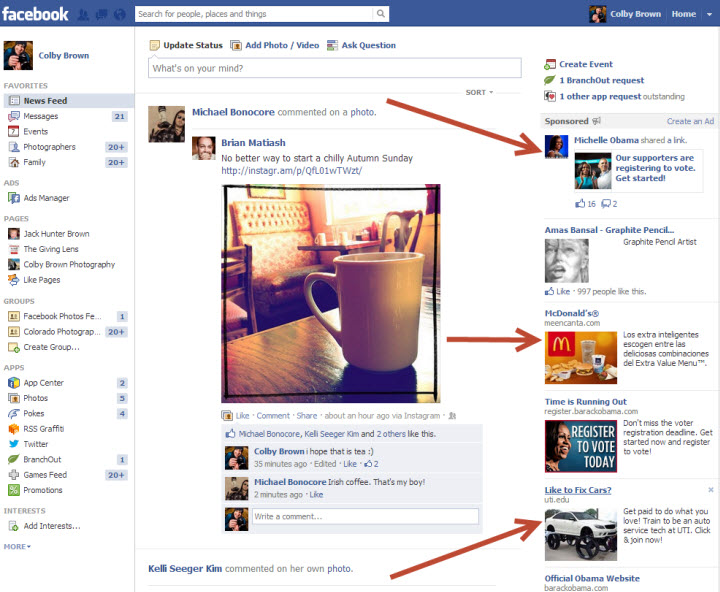
Task: Click Comment under the coffee photo
Action: point(273,416)
